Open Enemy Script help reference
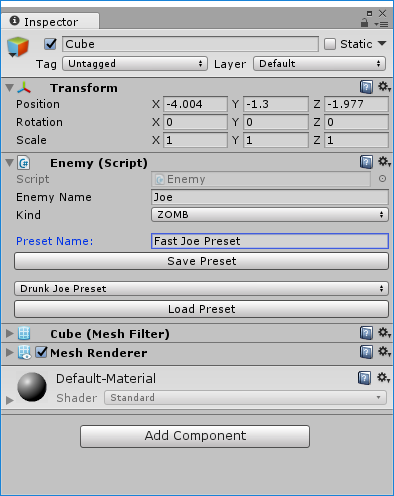The image size is (394, 496). [366, 162]
